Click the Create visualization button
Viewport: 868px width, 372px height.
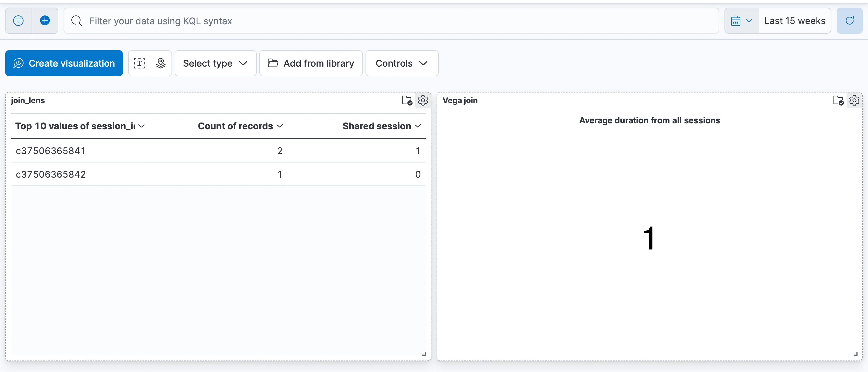64,63
